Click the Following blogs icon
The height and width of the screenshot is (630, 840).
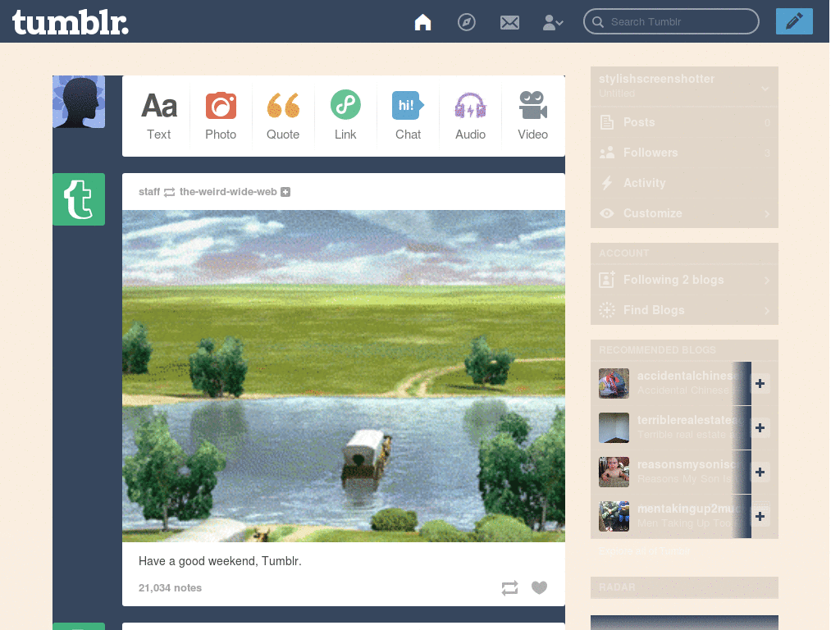pyautogui.click(x=607, y=280)
